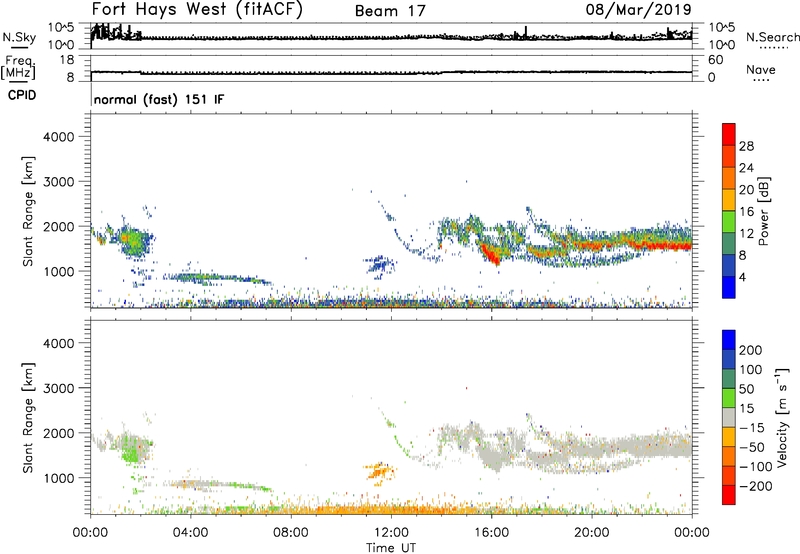Click the "Power [dB]" colorbar title

pyautogui.click(x=763, y=211)
